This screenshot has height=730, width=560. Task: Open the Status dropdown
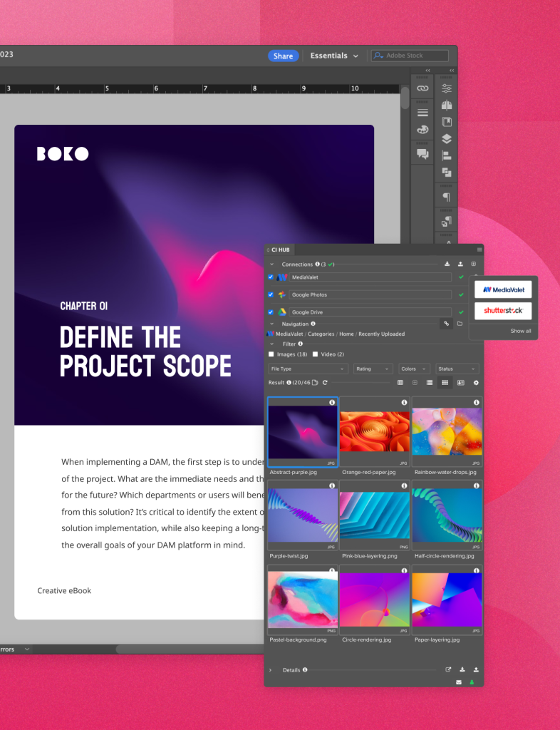pyautogui.click(x=457, y=369)
